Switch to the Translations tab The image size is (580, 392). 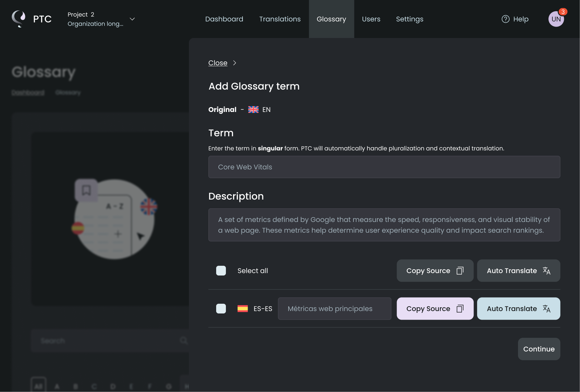coord(280,19)
